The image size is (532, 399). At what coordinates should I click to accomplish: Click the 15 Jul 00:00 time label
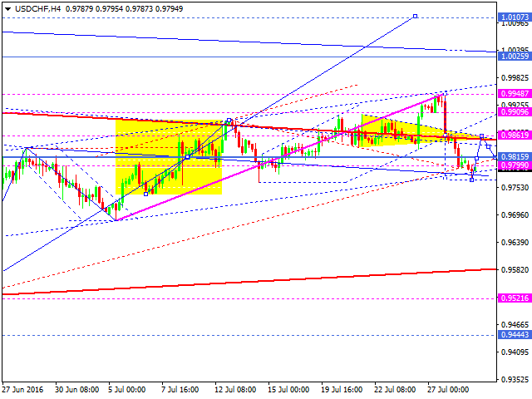tap(288, 390)
